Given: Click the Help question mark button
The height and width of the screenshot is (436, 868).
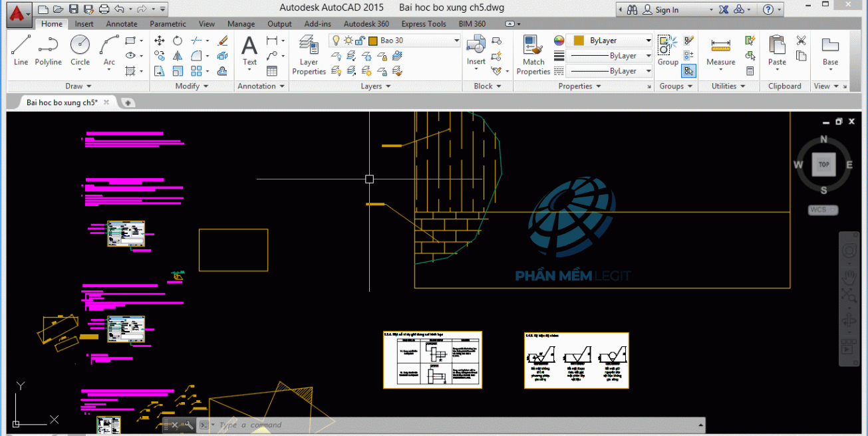Looking at the screenshot, I should tap(768, 10).
